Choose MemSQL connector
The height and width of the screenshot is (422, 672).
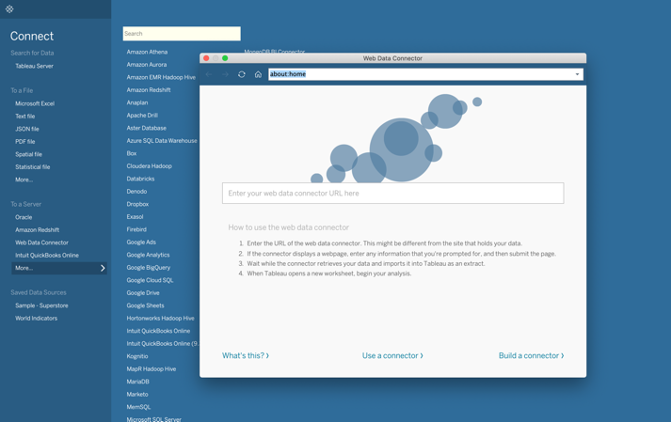138,407
